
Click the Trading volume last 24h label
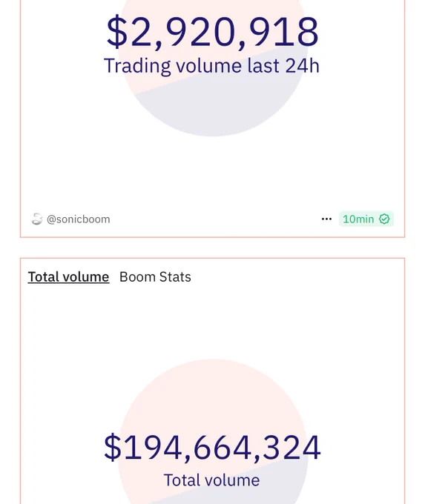pos(211,66)
